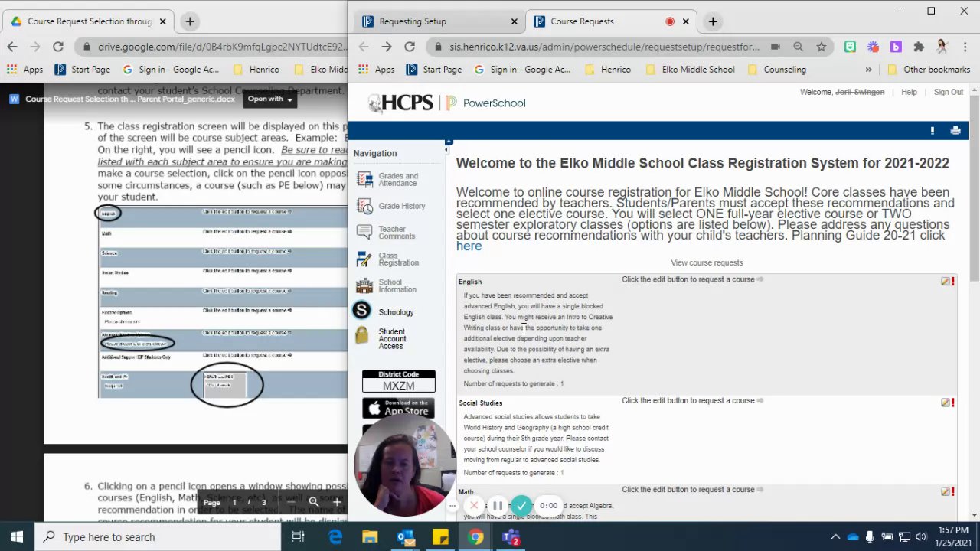Open the Counseling bookmark folder

[777, 70]
